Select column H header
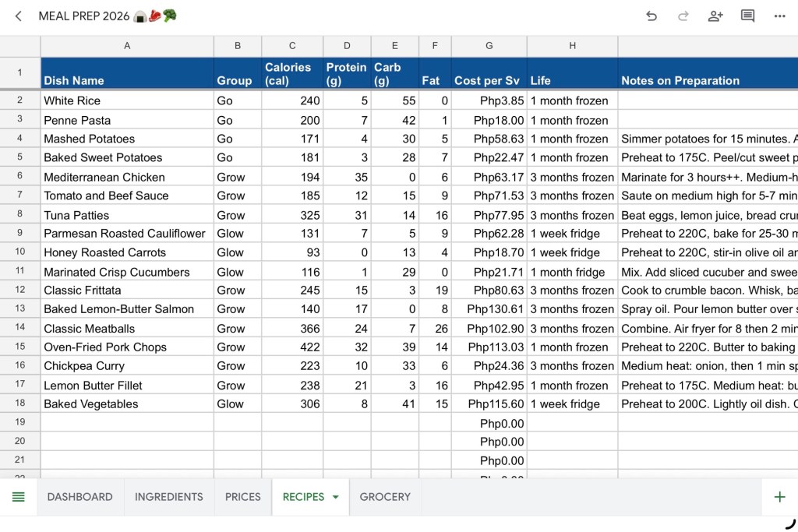 pos(572,46)
